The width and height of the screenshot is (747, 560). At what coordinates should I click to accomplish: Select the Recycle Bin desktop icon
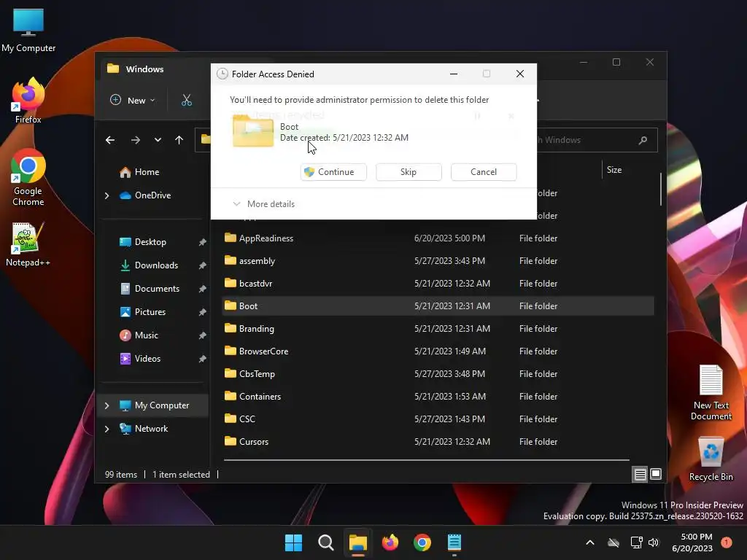click(x=711, y=459)
